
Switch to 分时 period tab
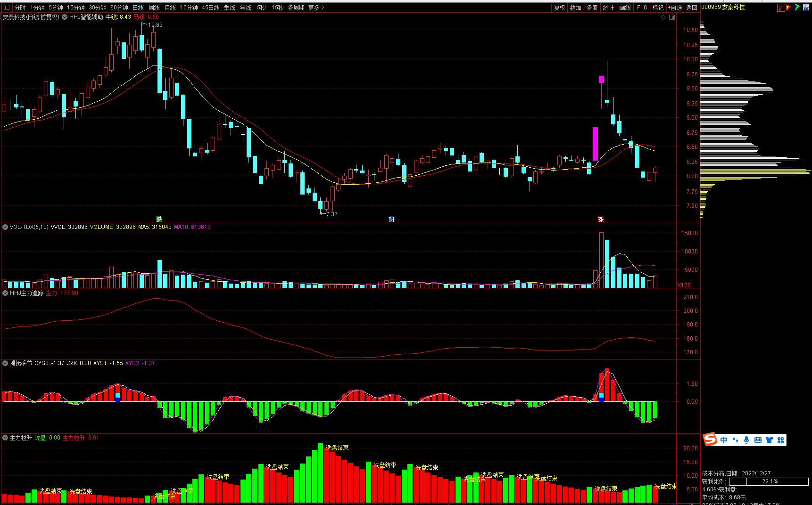[20, 8]
